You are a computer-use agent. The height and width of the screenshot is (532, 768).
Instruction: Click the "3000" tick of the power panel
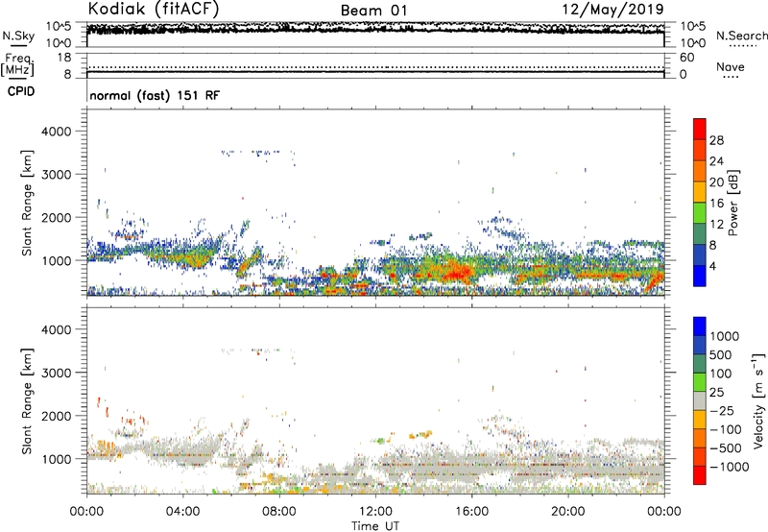tap(56, 175)
